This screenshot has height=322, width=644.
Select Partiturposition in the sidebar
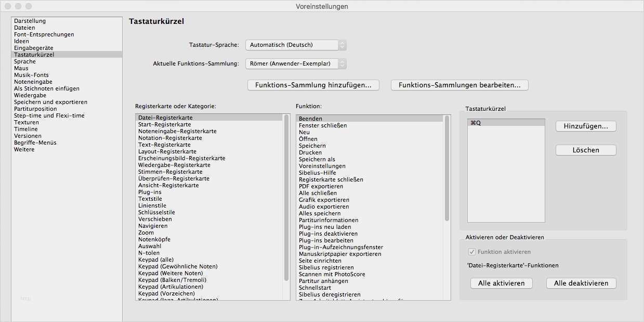point(67,109)
